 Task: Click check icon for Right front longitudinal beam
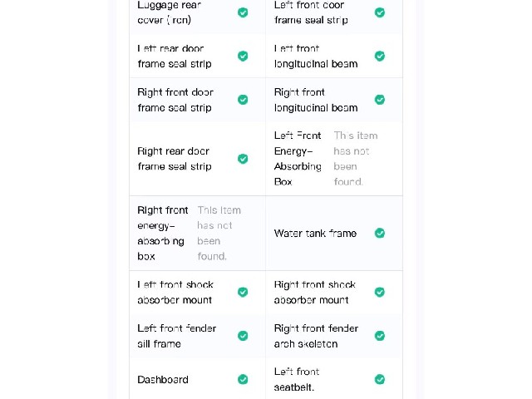click(380, 100)
